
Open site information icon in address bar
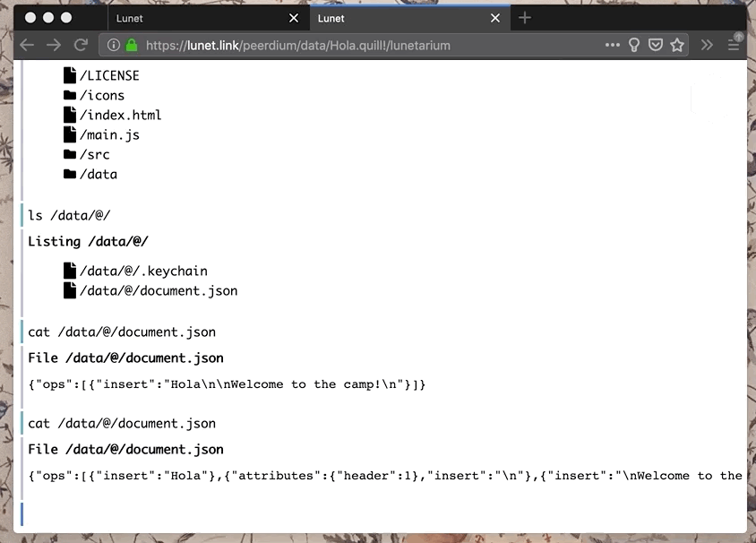pos(114,45)
